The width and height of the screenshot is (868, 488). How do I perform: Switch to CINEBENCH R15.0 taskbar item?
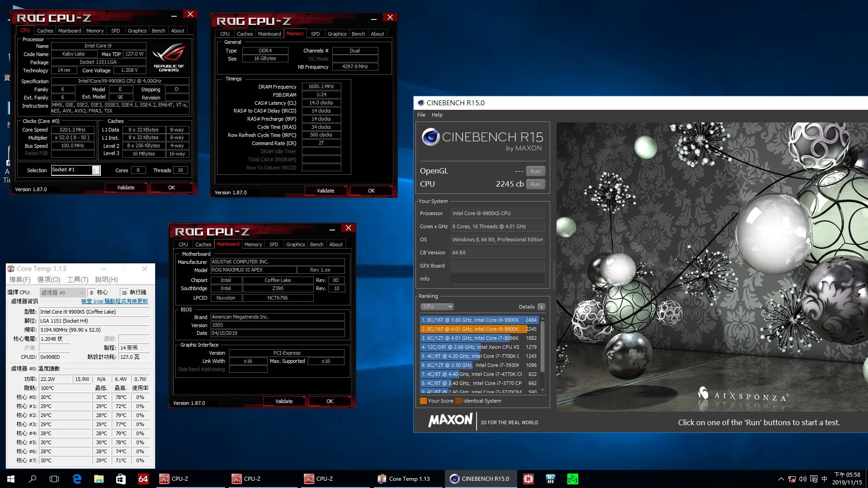pos(481,479)
